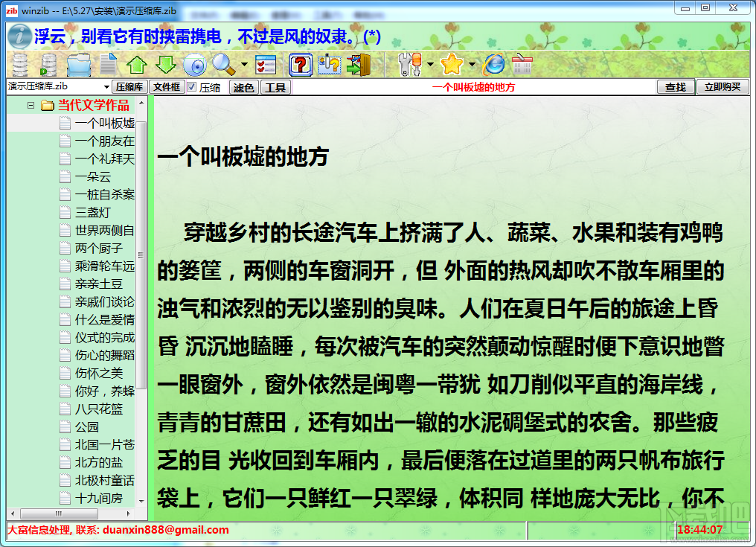Click the blue disc icon
This screenshot has width=756, height=547.
(195, 65)
